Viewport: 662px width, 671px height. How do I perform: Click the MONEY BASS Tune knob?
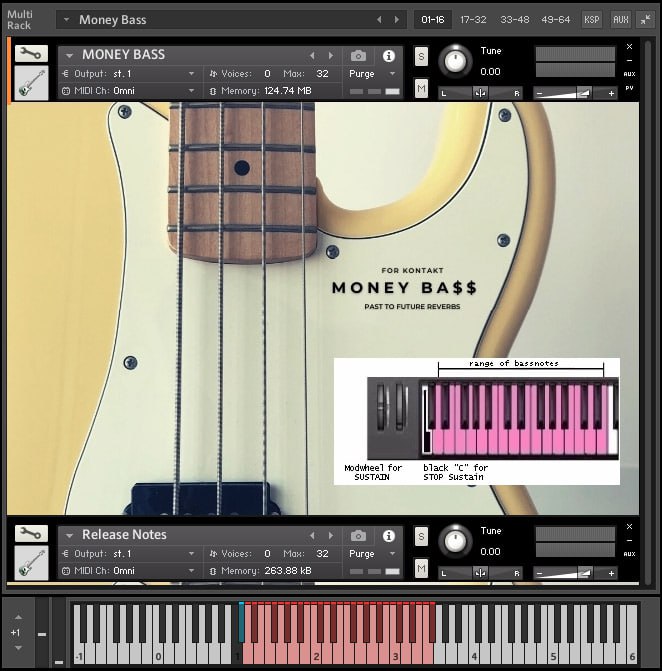pyautogui.click(x=455, y=61)
